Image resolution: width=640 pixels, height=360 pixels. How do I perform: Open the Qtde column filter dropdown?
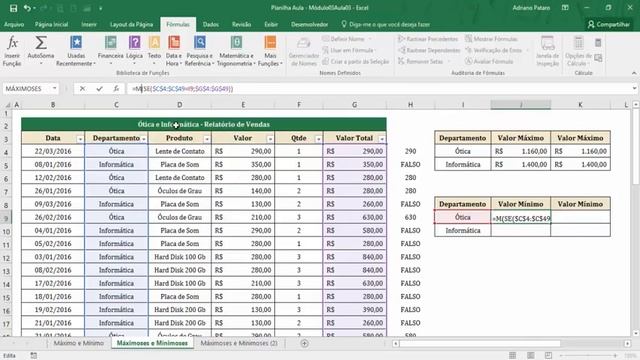318,139
